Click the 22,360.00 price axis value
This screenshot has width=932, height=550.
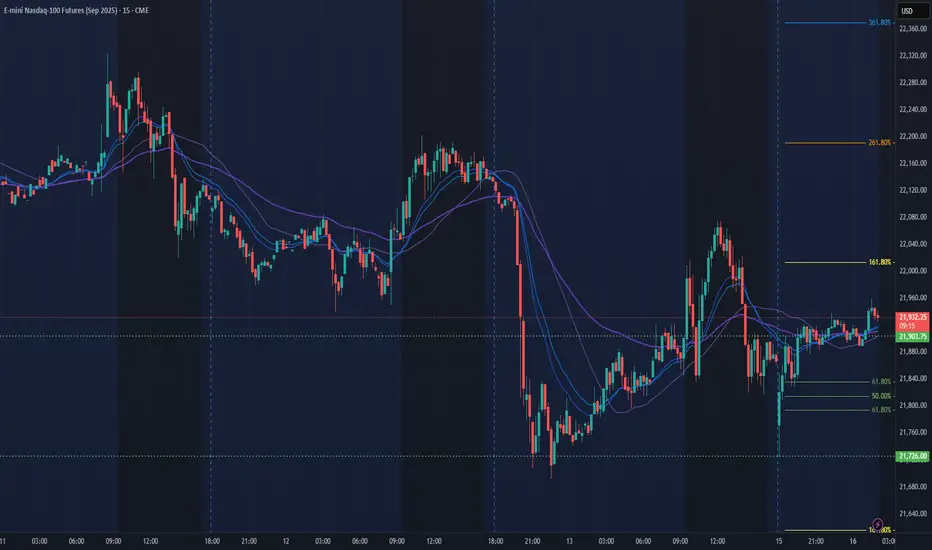click(913, 29)
